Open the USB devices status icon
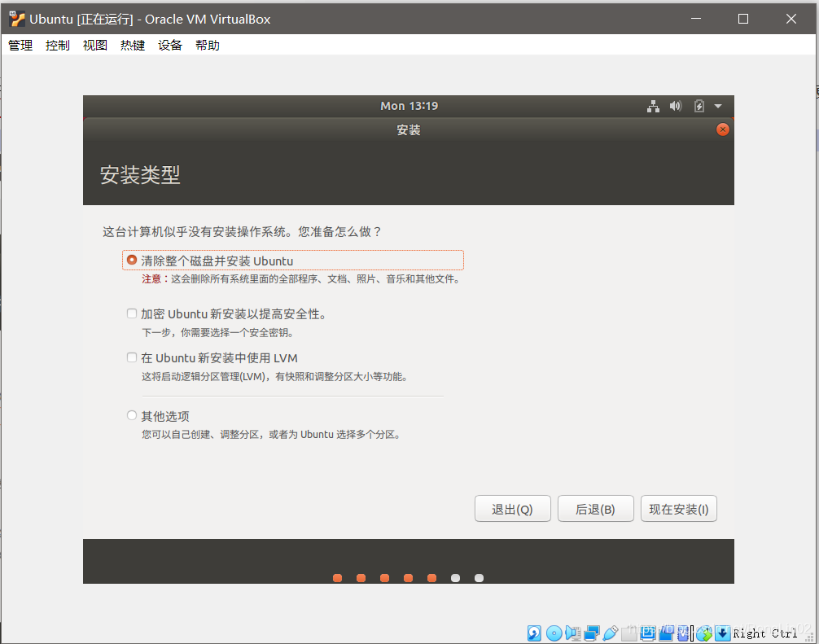 (610, 633)
